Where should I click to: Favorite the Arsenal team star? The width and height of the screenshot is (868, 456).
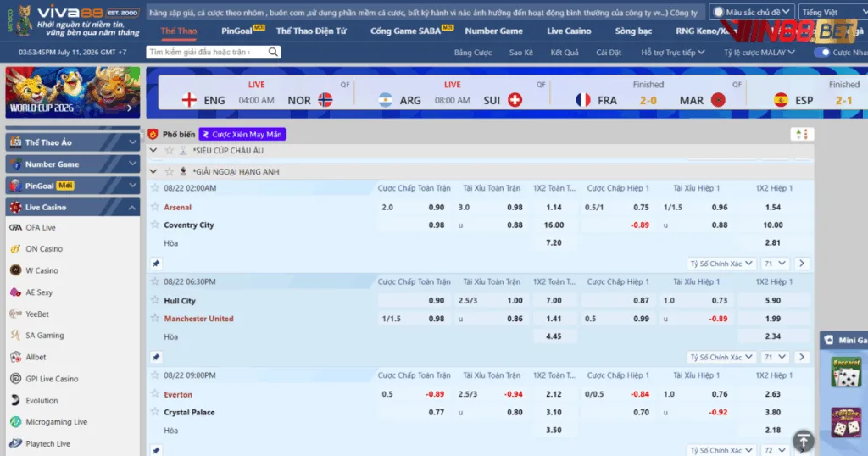pyautogui.click(x=155, y=207)
